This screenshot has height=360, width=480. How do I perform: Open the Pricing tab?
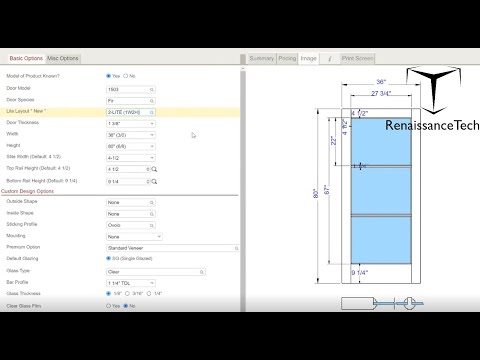[287, 59]
